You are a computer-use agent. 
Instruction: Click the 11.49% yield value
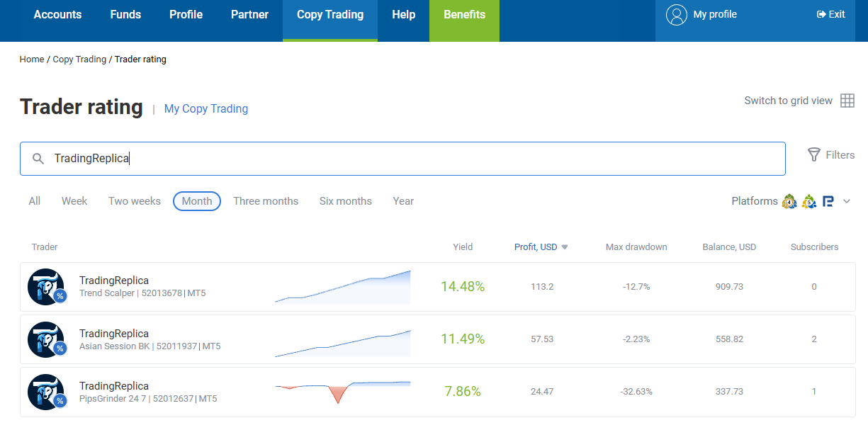click(x=463, y=339)
